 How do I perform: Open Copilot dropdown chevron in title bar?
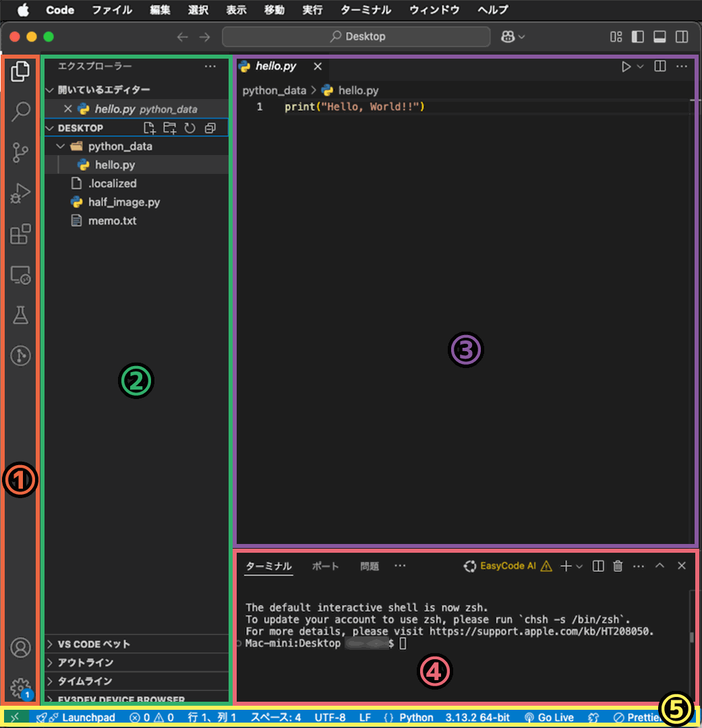coord(521,36)
